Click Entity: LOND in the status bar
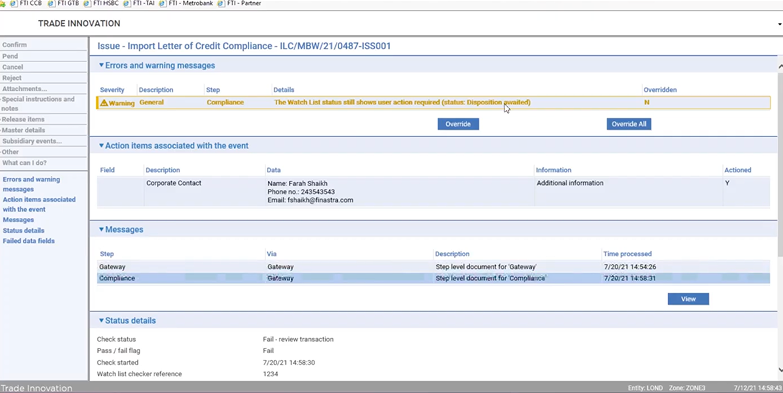Image resolution: width=783 pixels, height=393 pixels. coord(645,388)
